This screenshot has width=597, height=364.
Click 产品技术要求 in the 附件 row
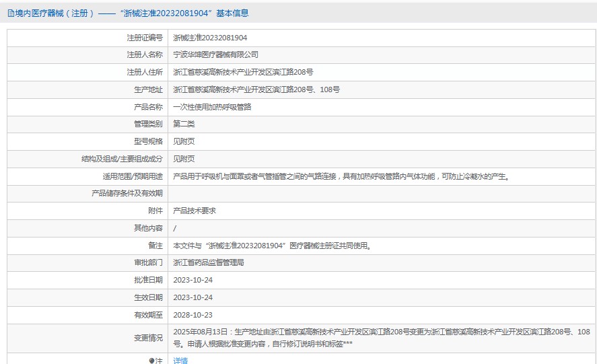tap(195, 211)
